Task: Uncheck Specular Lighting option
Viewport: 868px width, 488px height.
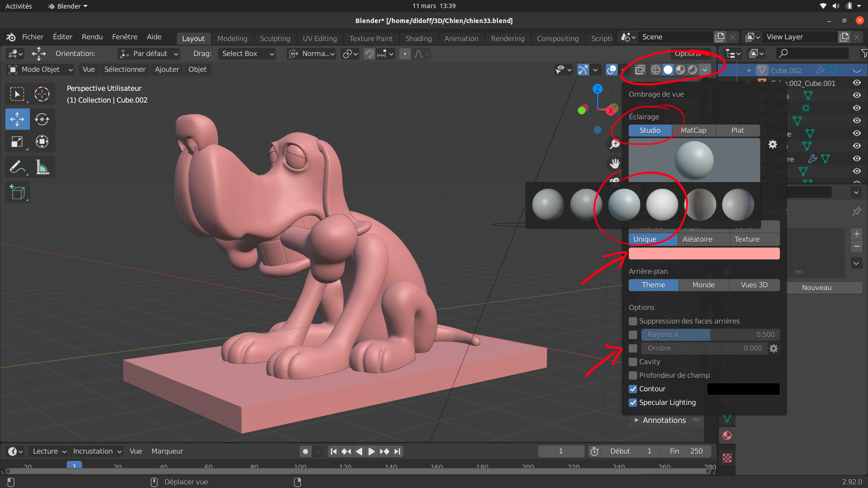Action: (633, 403)
